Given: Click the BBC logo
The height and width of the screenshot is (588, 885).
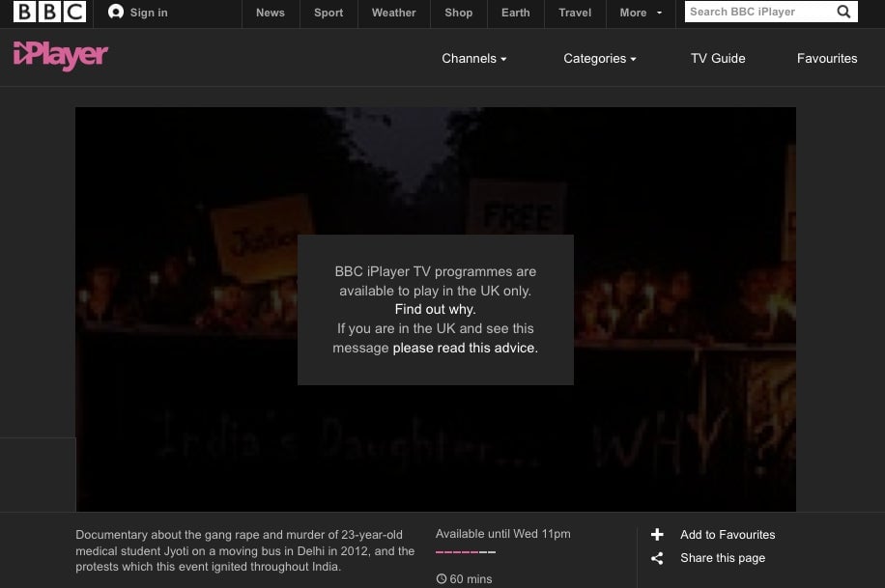Looking at the screenshot, I should 49,12.
